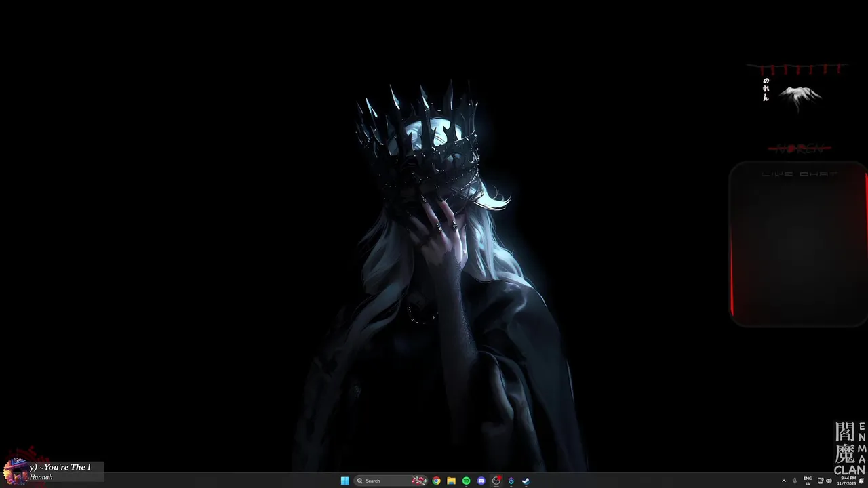Open Spotify from the taskbar
The height and width of the screenshot is (488, 868).
[466, 481]
